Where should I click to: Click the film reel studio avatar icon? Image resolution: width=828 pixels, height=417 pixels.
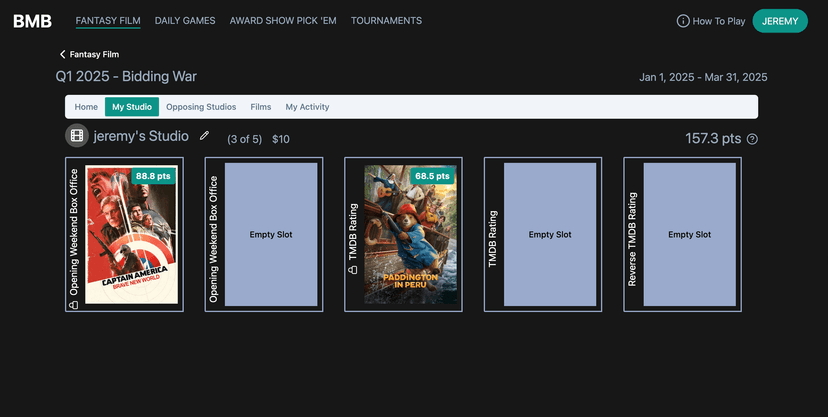(77, 136)
